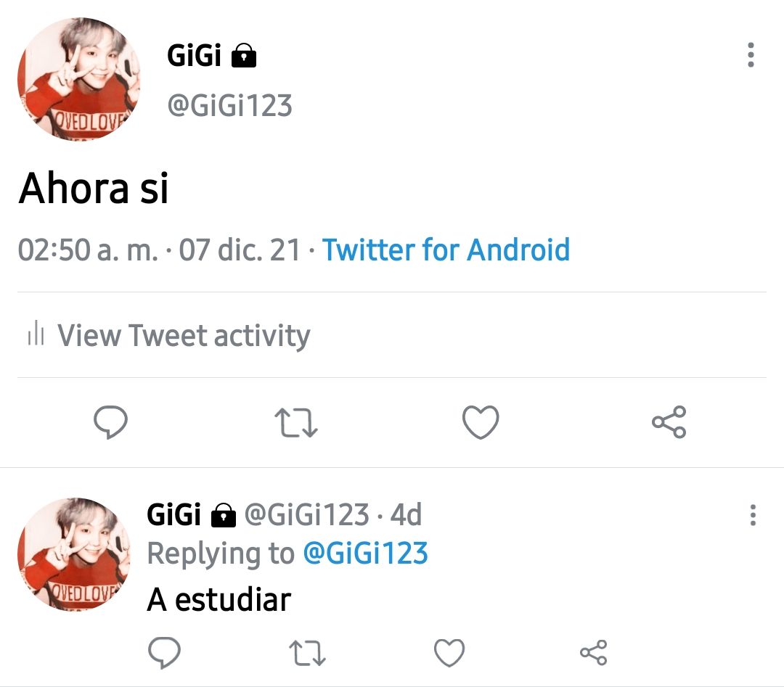Like the "A estudiar" reply

coord(449,652)
